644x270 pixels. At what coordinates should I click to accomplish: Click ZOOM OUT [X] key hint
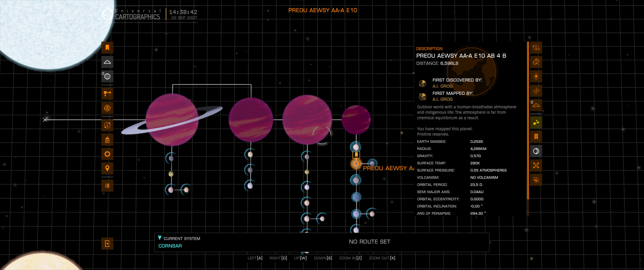(x=382, y=258)
